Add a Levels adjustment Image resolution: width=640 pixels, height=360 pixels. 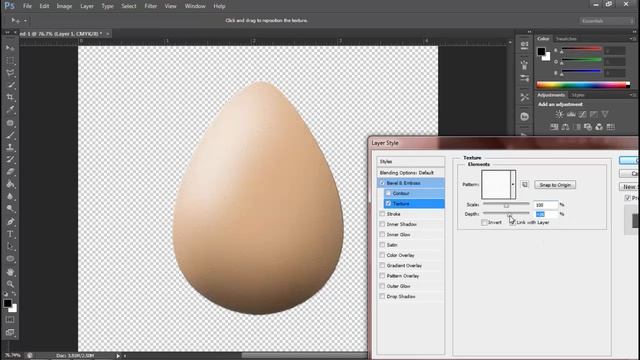tap(571, 115)
